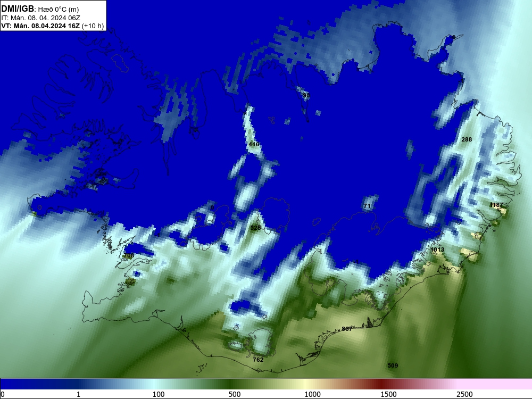Click the map value 509

pos(393,365)
